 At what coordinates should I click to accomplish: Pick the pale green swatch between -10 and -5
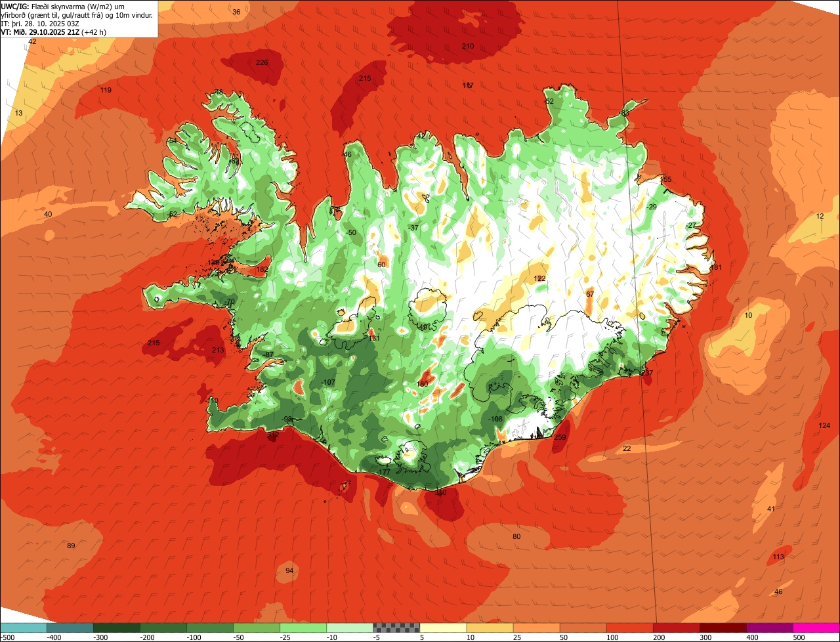[350, 628]
